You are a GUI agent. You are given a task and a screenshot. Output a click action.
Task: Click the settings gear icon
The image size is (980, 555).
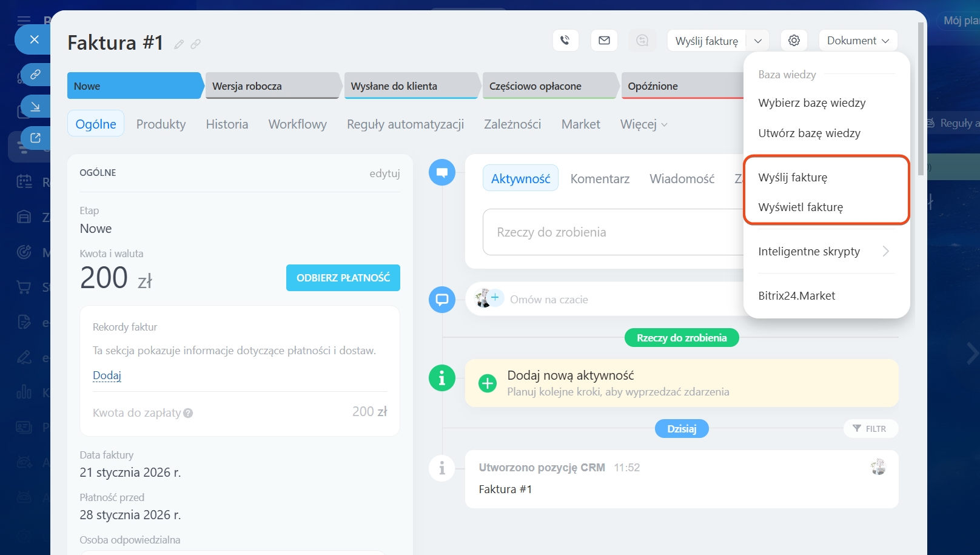click(794, 41)
